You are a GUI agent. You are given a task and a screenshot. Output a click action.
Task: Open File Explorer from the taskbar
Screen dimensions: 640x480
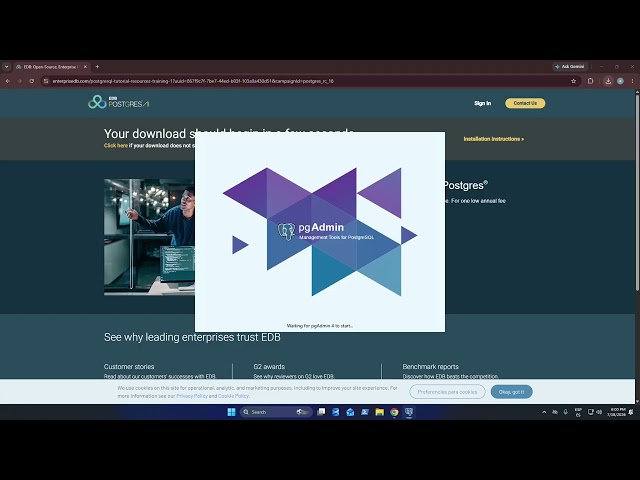[380, 412]
